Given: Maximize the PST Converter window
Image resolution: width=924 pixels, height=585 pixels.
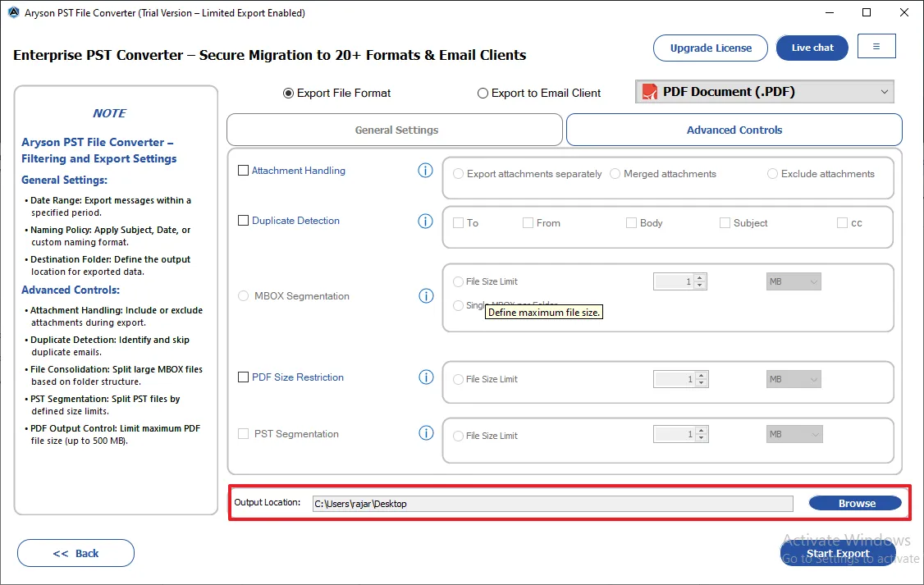Looking at the screenshot, I should pos(867,12).
